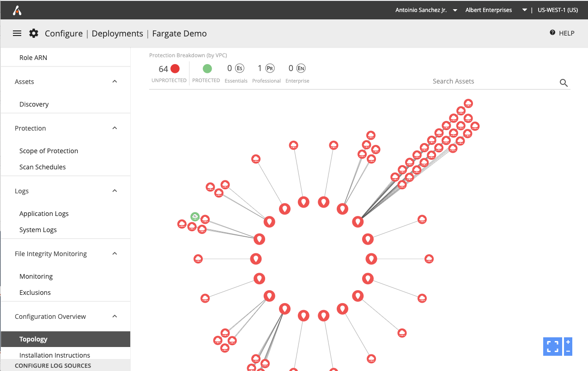This screenshot has width=588, height=371.
Task: Filter by Enterprise EN badge
Action: point(301,68)
